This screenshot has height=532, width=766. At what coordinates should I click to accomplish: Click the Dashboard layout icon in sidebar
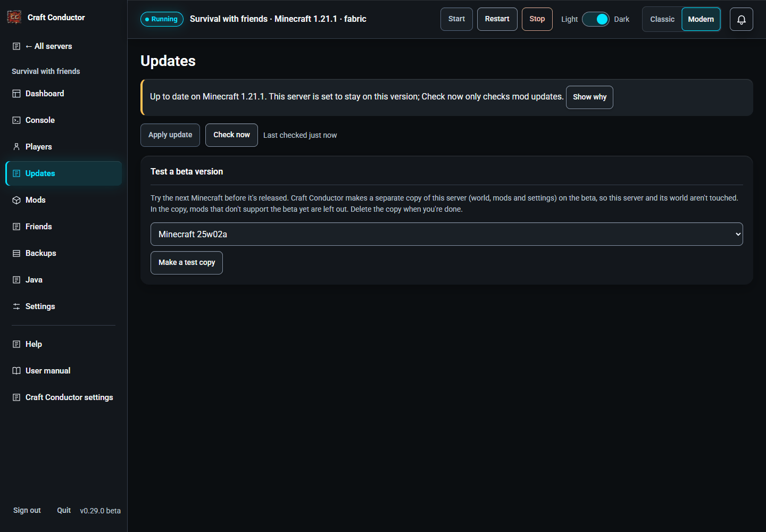click(x=16, y=94)
